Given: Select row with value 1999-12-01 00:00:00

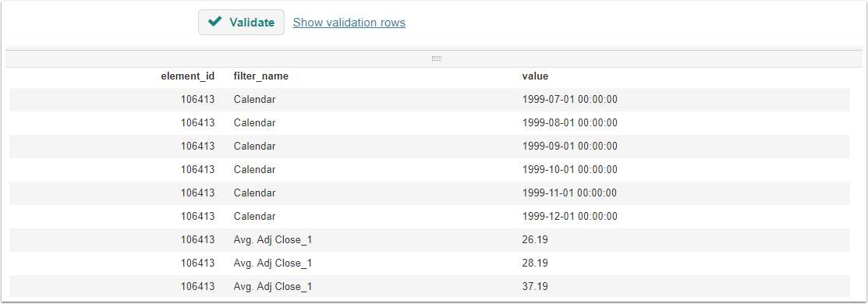Looking at the screenshot, I should [x=430, y=216].
